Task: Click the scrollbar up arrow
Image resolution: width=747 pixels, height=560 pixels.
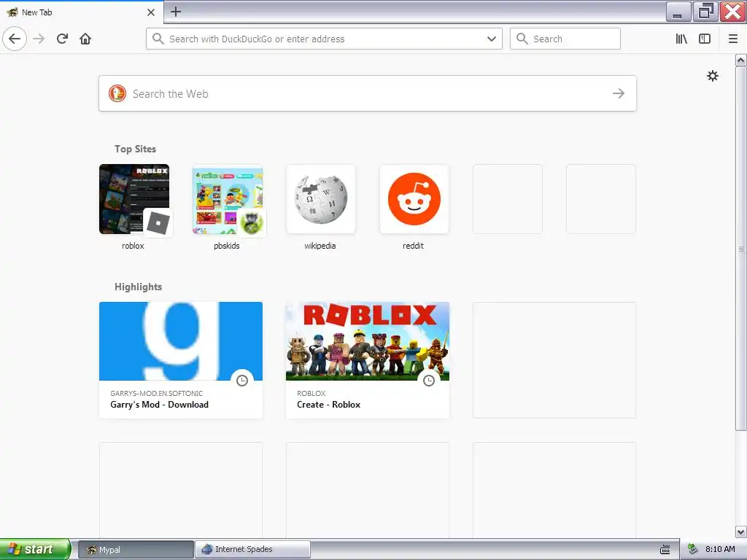Action: point(740,61)
